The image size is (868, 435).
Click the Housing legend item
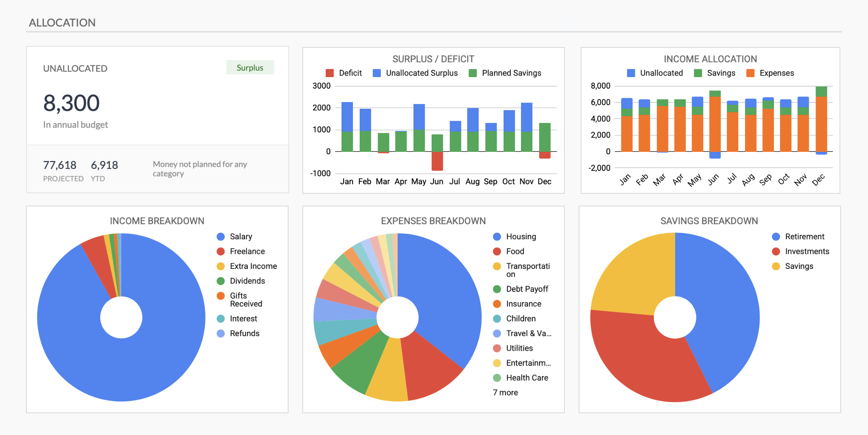click(521, 236)
